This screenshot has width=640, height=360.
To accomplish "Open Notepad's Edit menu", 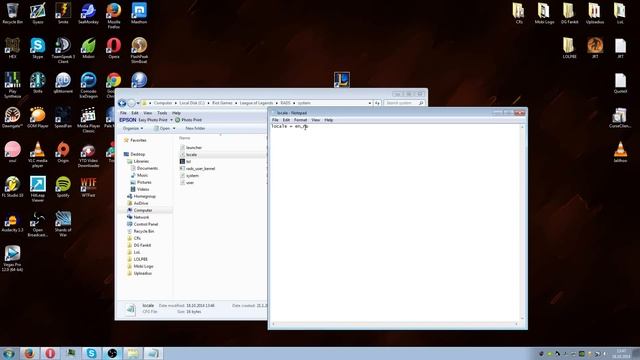I will 286,120.
